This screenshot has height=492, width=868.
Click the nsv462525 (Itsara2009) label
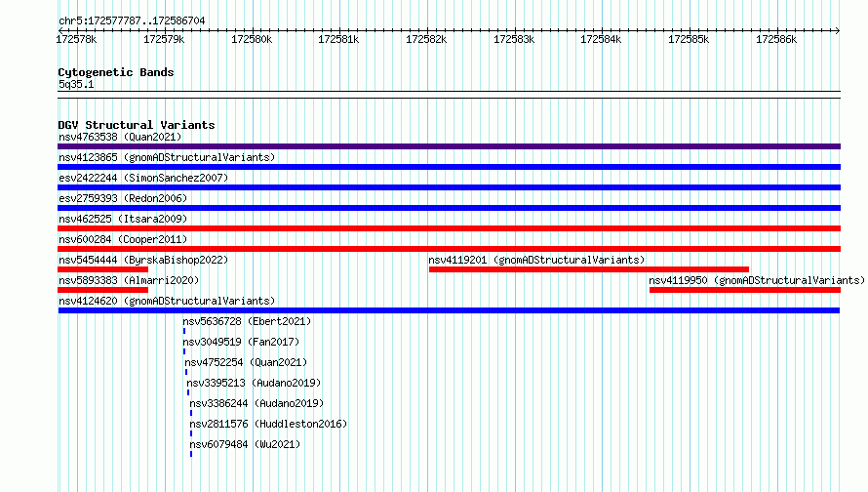point(123,219)
